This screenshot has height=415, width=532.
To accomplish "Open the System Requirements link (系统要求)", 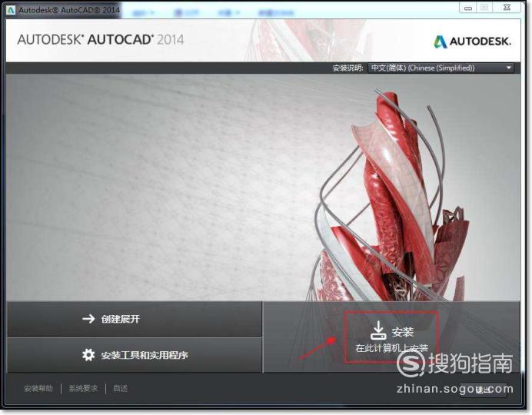I will tap(83, 389).
